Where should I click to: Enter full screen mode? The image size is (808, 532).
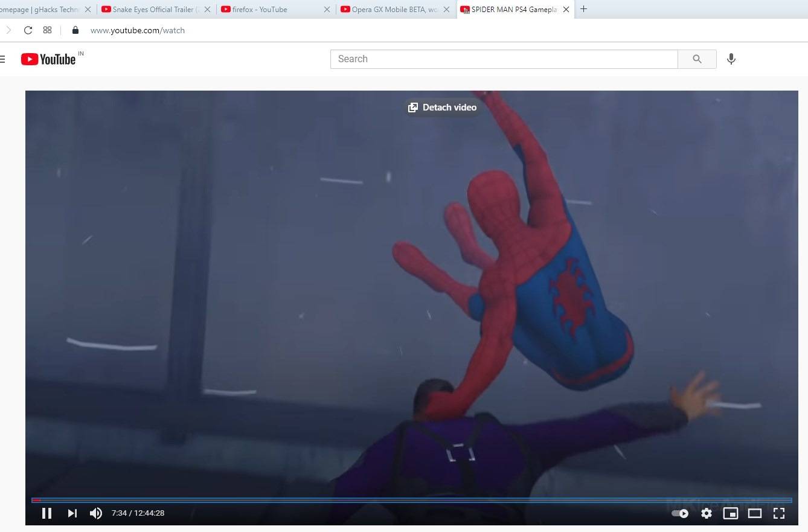[779, 513]
